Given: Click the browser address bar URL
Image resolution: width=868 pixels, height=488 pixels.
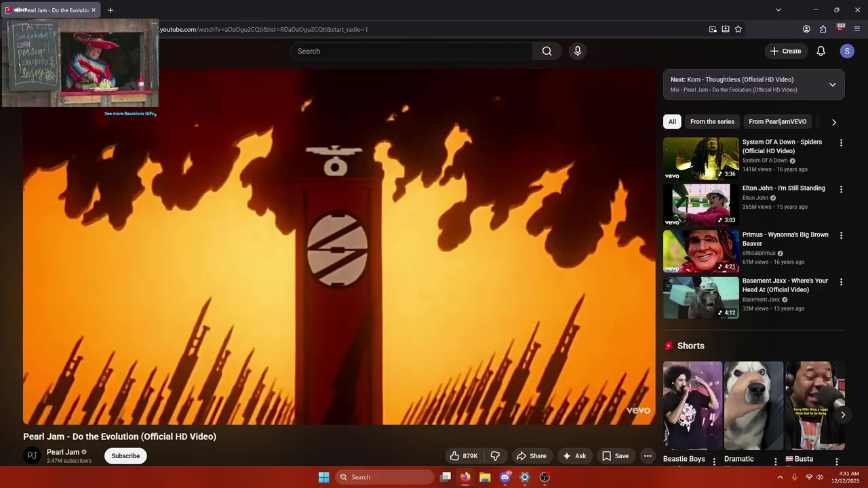Looking at the screenshot, I should (264, 29).
